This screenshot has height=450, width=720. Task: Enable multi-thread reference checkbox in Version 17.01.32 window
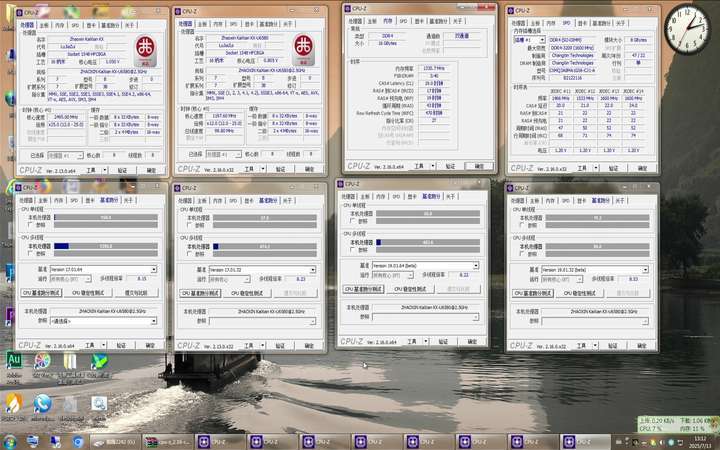coord(189,254)
